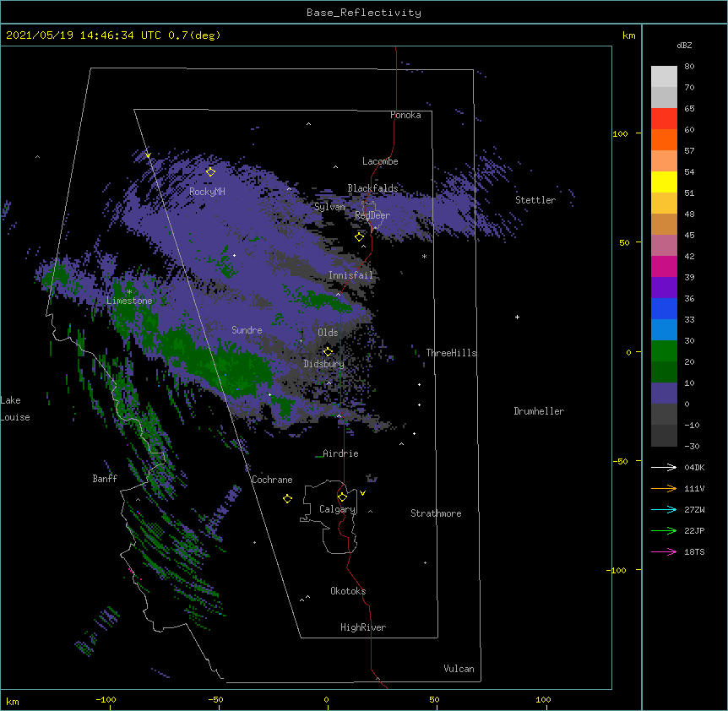Click the RedDeer city label
This screenshot has height=711, width=728.
[372, 215]
